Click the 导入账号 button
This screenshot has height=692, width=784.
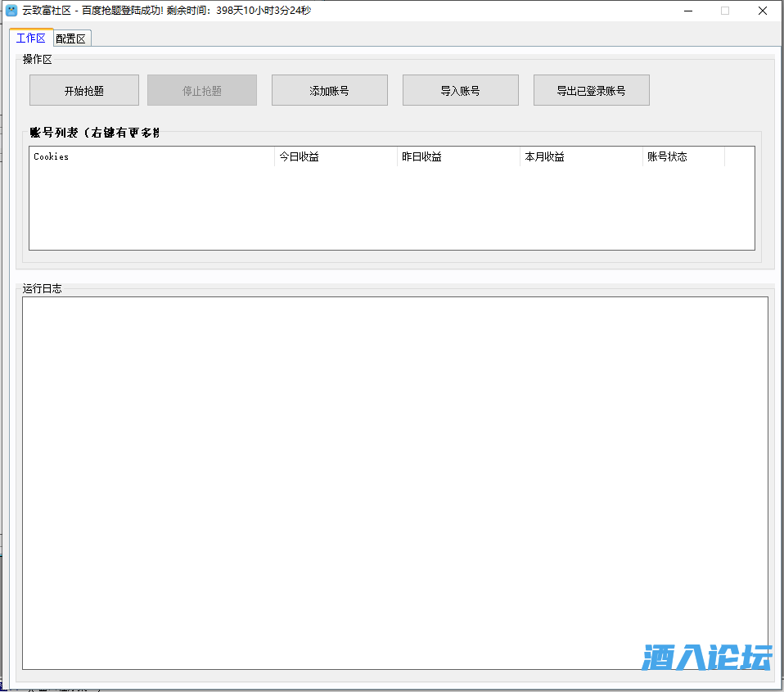pos(460,90)
